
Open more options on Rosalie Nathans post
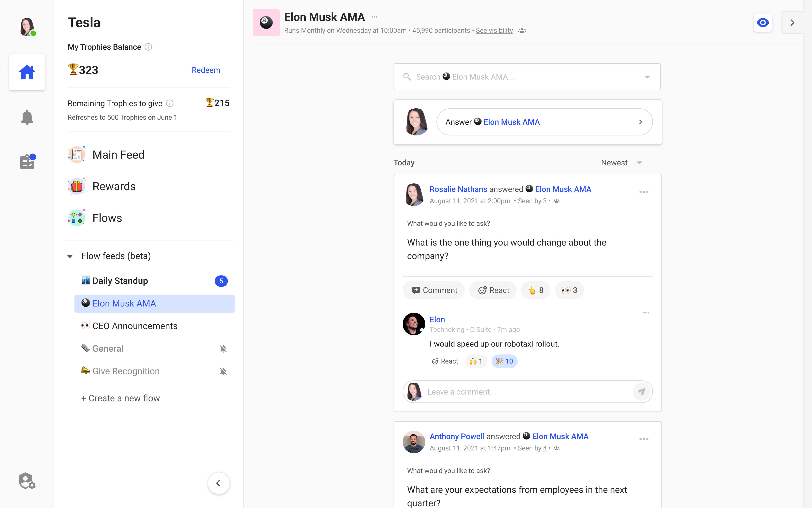point(644,192)
